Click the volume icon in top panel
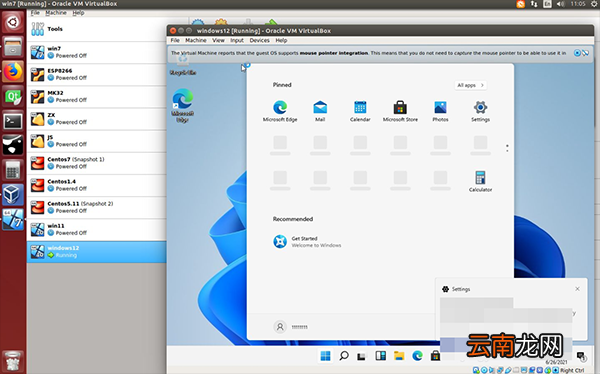Image resolution: width=600 pixels, height=374 pixels. coord(561,4)
